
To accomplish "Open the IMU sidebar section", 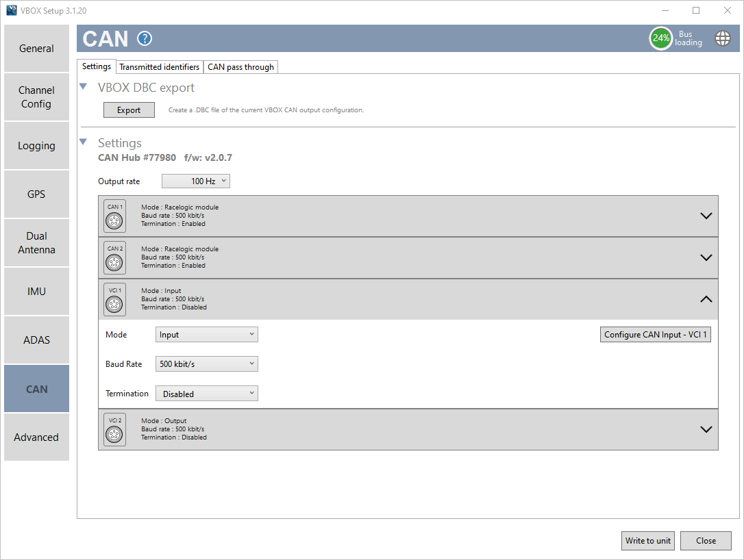I will (36, 292).
